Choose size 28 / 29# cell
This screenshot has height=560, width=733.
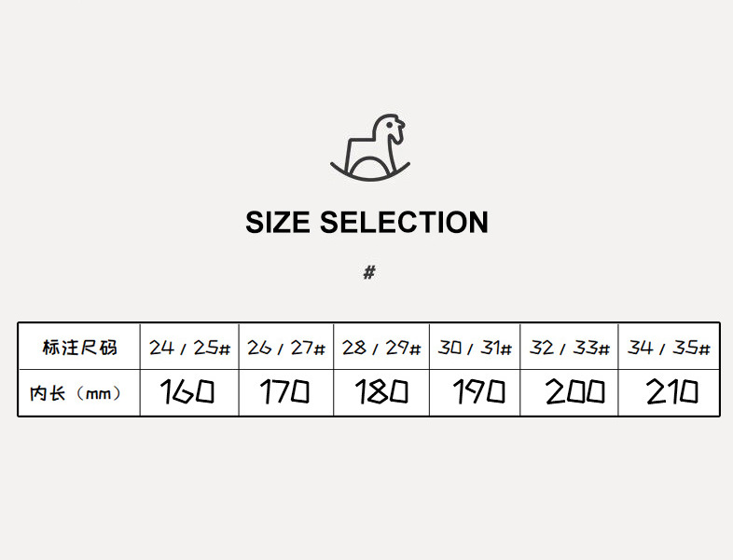tap(381, 348)
